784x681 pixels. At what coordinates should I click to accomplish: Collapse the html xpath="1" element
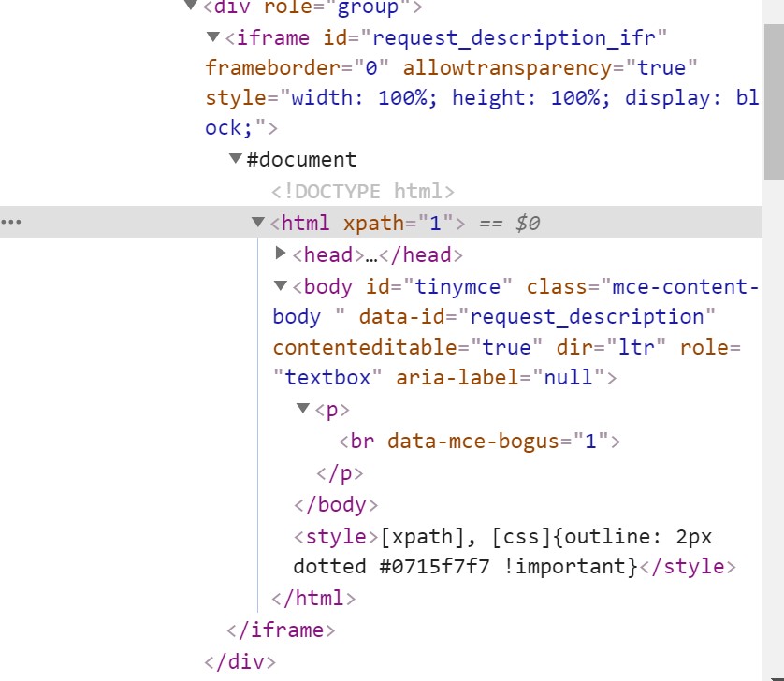point(258,223)
